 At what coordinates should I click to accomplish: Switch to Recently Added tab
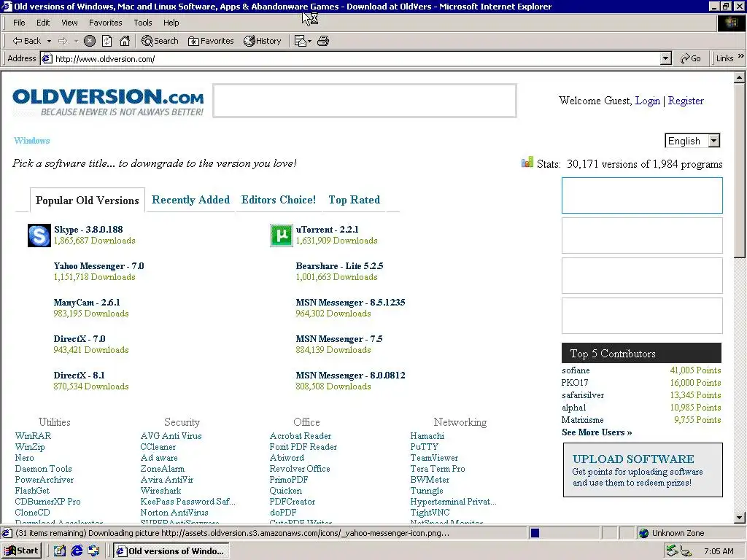pos(190,200)
